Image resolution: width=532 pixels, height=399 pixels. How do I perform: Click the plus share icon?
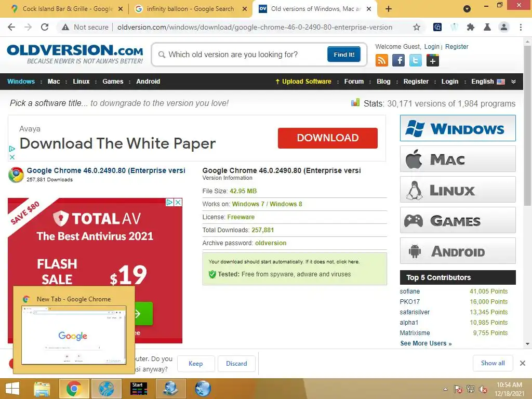(433, 60)
